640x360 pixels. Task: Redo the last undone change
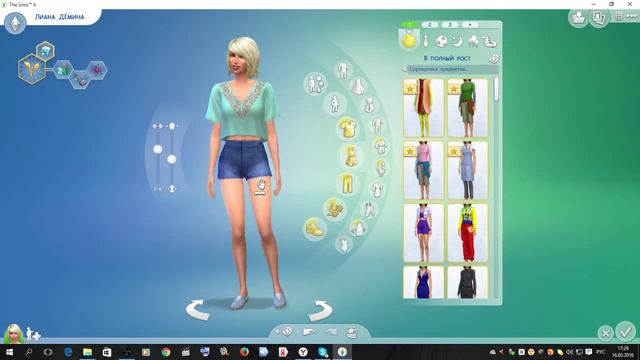(331, 332)
